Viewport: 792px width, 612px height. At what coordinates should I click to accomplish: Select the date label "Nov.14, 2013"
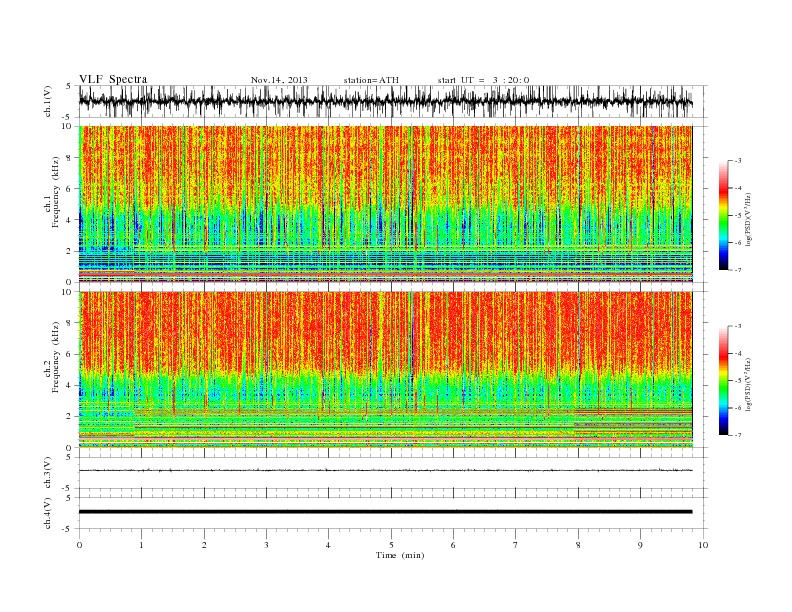pyautogui.click(x=279, y=80)
